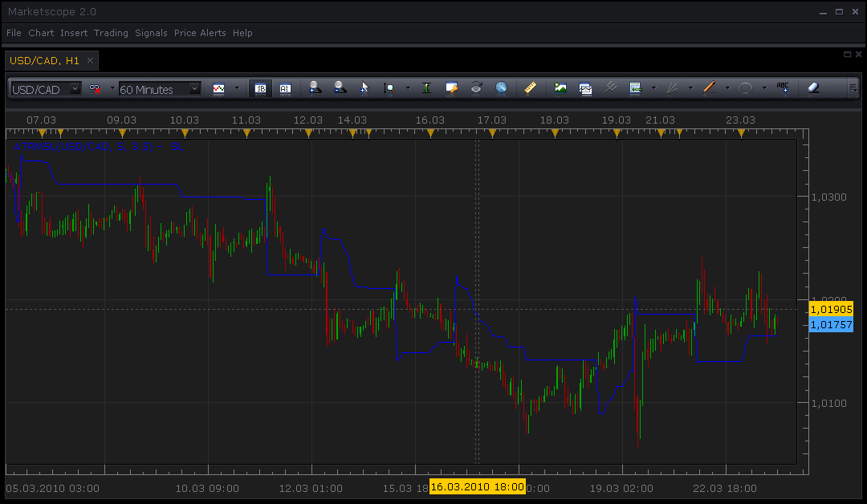Click the broken-link unlink charts icon
Viewport: 867px width, 504px height.
coord(95,88)
